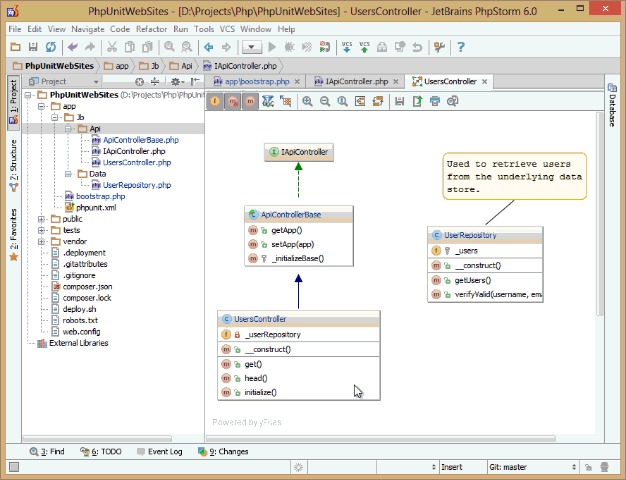
Task: Save the diagram using the diagram toolbar
Action: (x=399, y=101)
